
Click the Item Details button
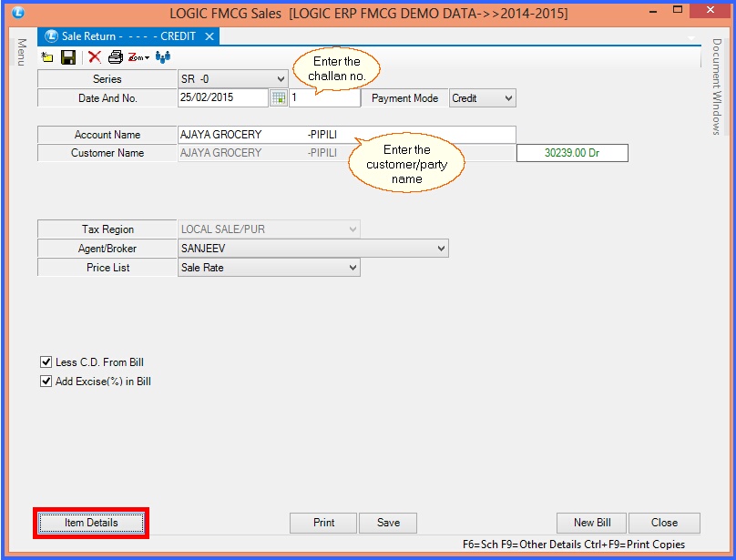(91, 523)
